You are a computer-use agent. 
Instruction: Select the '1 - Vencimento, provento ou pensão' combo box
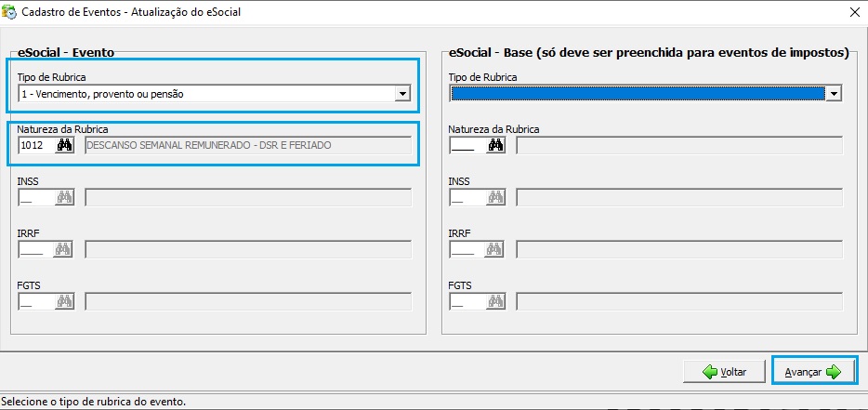(x=214, y=94)
